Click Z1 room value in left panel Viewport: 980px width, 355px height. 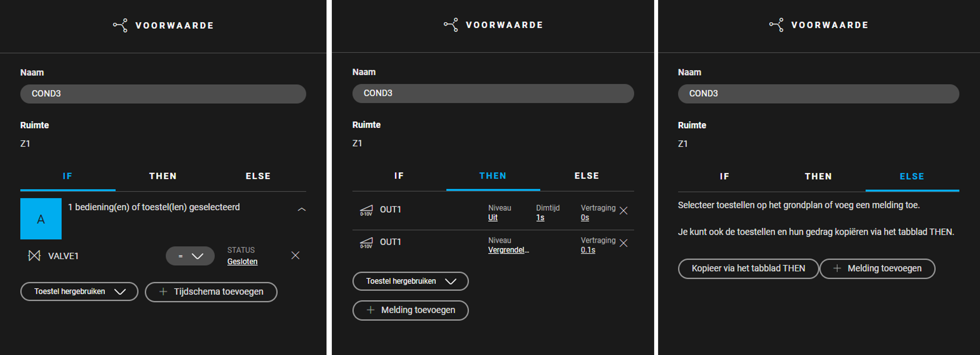(25, 144)
